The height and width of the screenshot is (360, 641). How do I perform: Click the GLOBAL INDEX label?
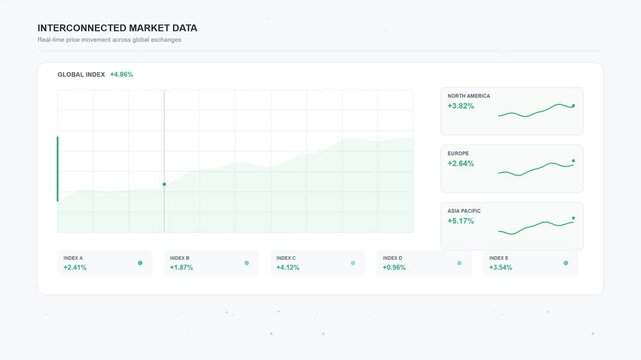81,75
